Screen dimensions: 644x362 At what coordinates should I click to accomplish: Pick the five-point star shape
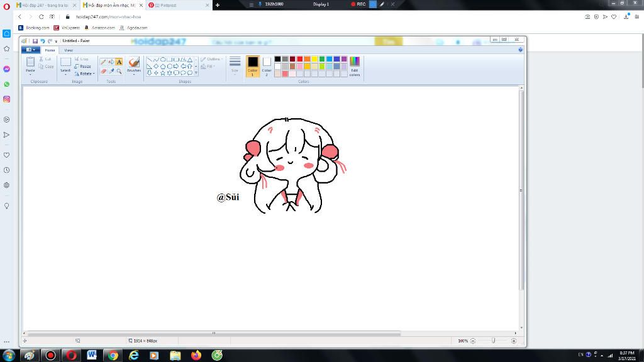pos(163,73)
